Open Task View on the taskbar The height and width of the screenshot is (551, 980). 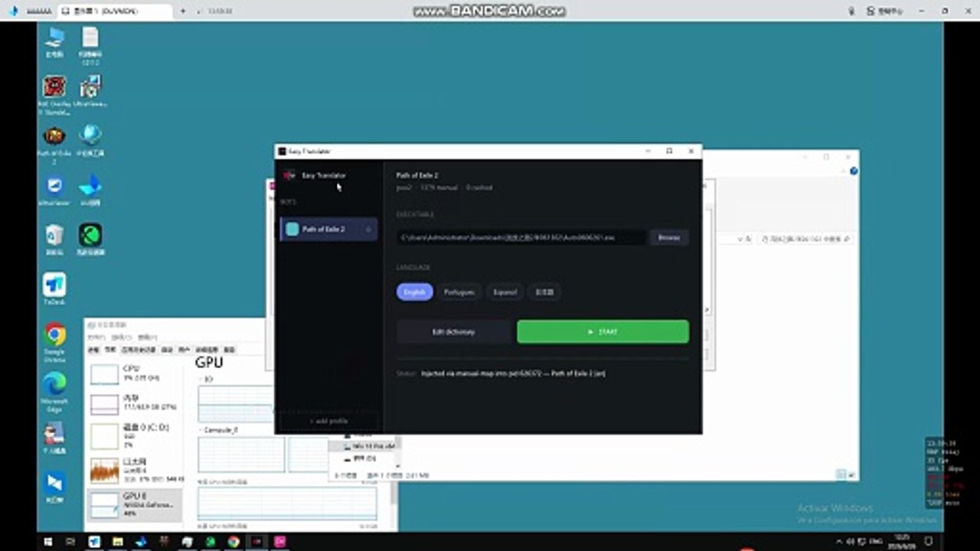coord(71,542)
